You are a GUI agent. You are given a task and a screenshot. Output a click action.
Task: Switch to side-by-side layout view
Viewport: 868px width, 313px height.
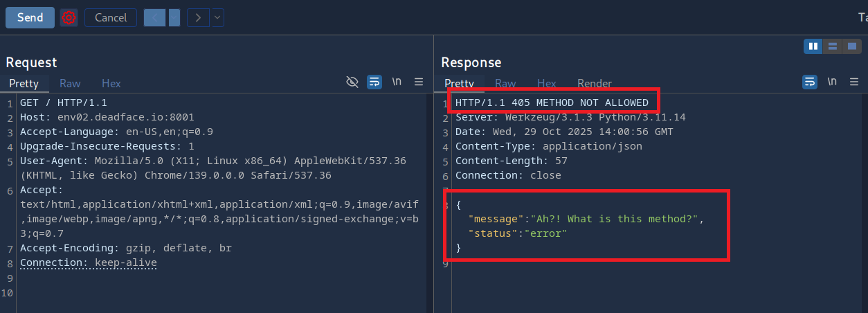(813, 46)
